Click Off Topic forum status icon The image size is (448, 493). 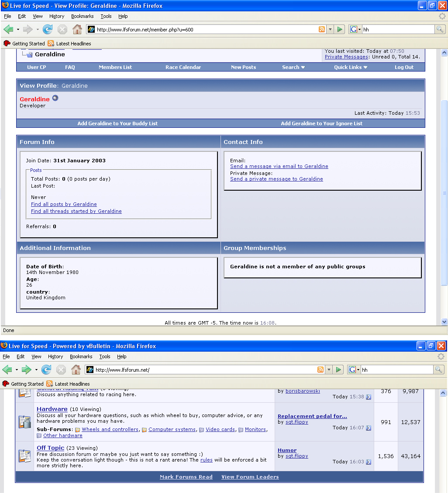[x=24, y=456]
